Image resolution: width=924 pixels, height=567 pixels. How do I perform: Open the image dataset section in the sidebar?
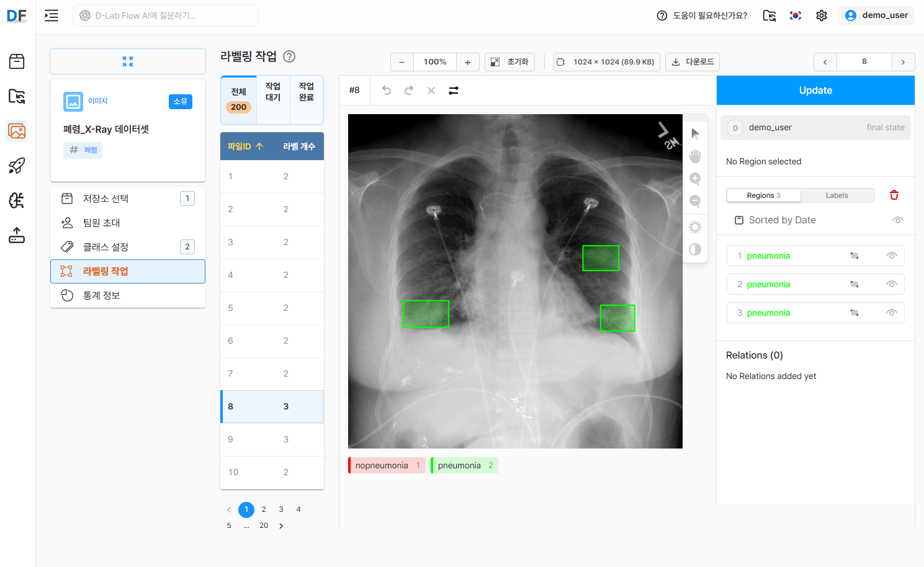16,131
